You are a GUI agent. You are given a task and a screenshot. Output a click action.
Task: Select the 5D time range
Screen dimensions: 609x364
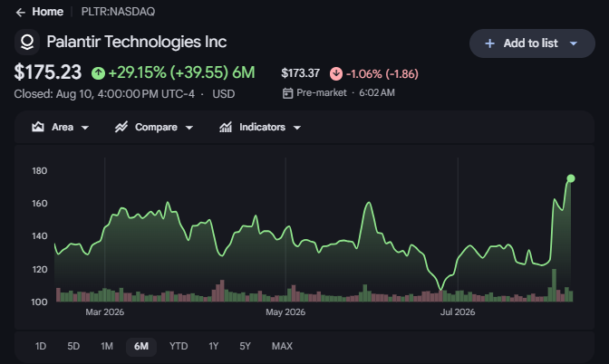pos(73,346)
